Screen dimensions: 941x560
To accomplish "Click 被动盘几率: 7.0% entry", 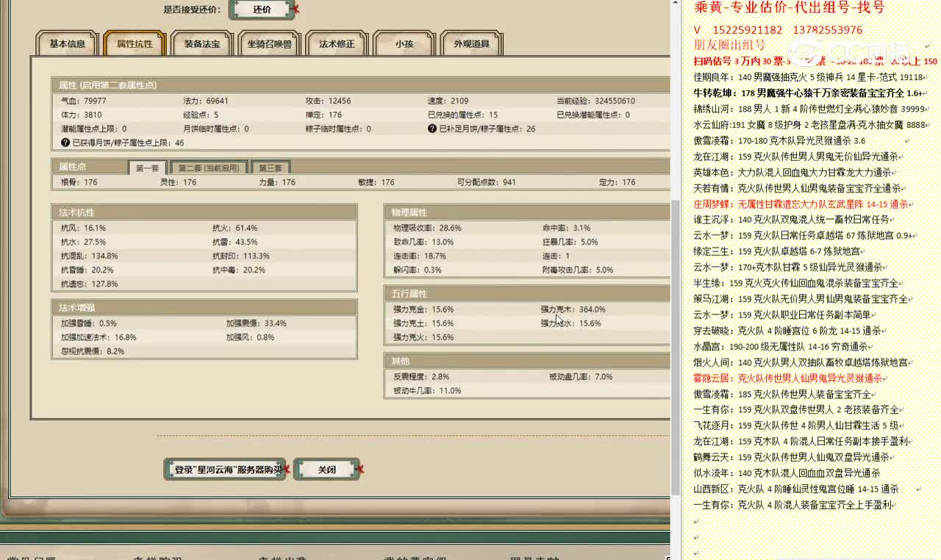I will point(581,377).
